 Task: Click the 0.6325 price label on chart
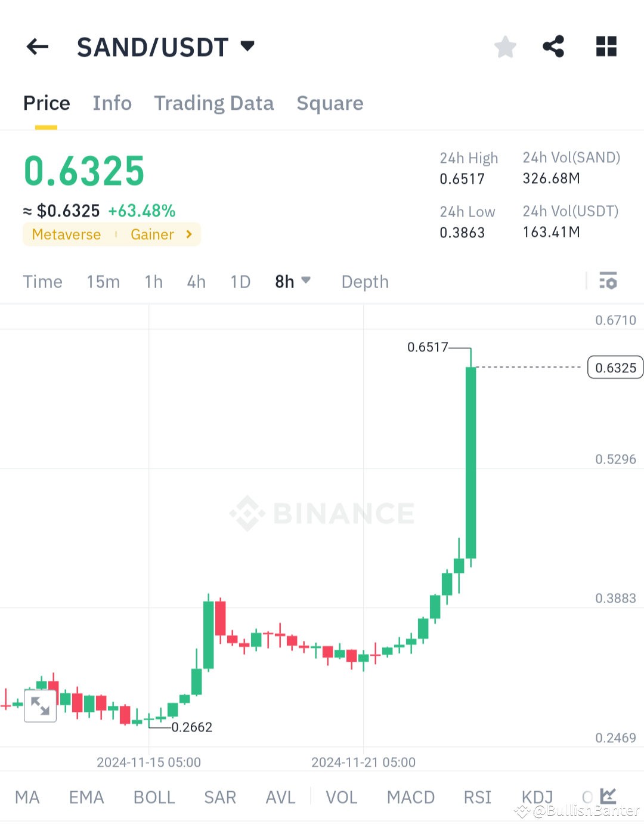tap(615, 368)
